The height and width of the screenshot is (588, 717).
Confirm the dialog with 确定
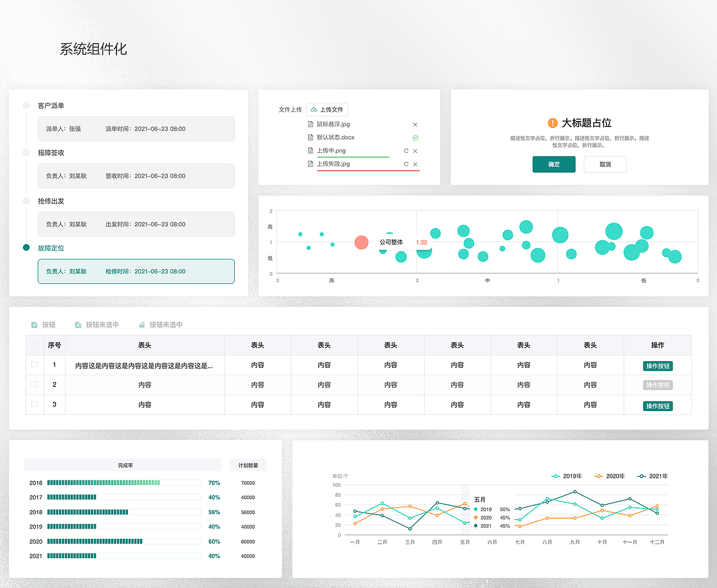[x=554, y=164]
